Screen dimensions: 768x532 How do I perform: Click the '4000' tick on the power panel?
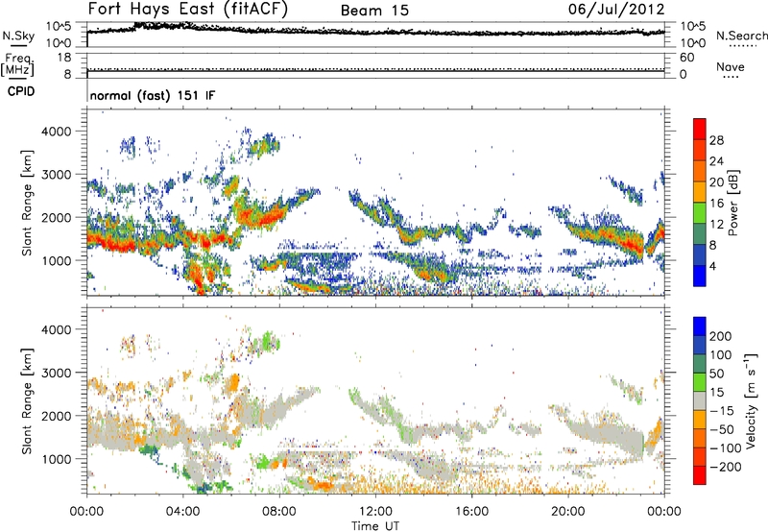coord(56,132)
